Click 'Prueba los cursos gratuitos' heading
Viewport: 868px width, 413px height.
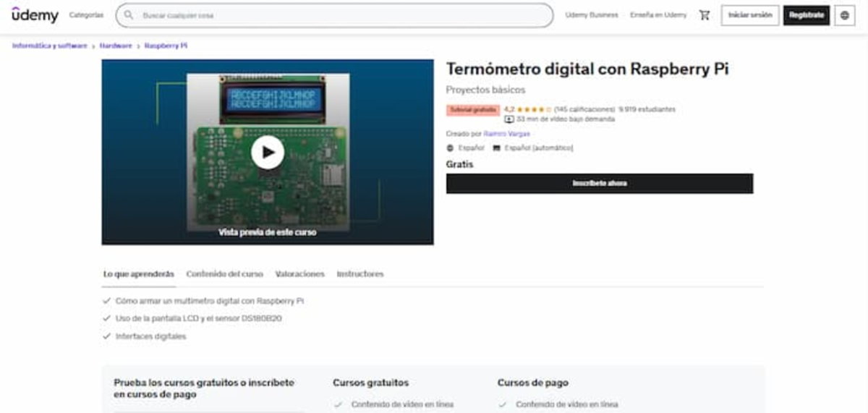click(x=204, y=388)
